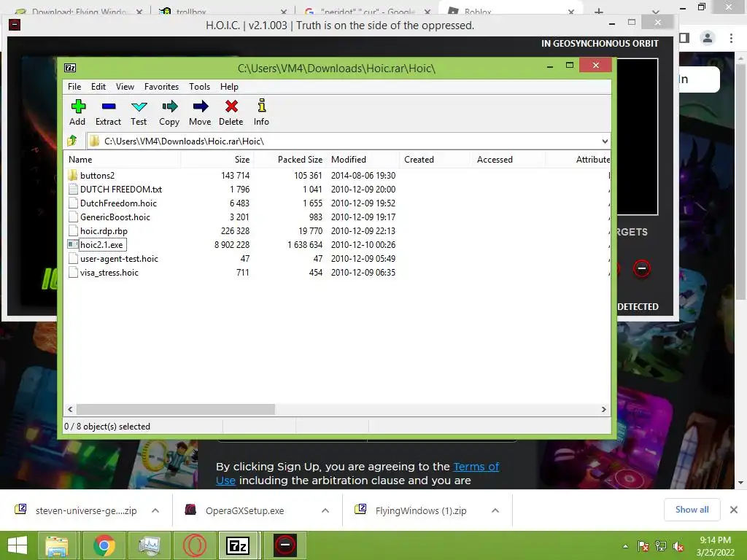The height and width of the screenshot is (560, 747).
Task: Click the Copy toolbar icon
Action: pos(169,106)
